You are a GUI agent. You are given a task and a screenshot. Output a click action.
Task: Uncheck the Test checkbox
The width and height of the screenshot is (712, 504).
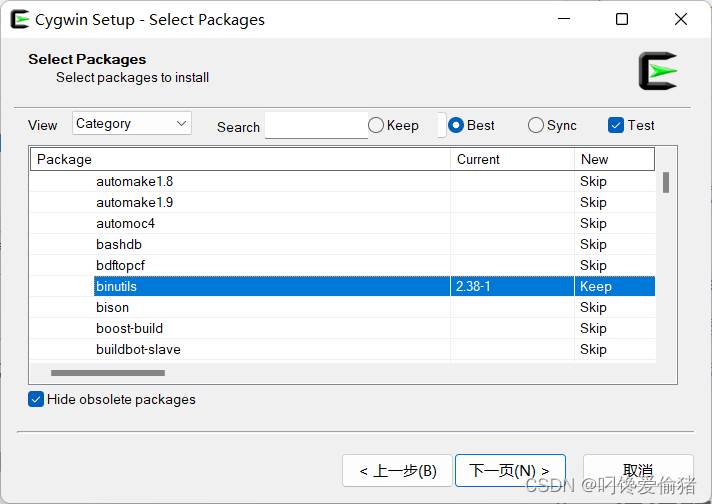point(616,125)
